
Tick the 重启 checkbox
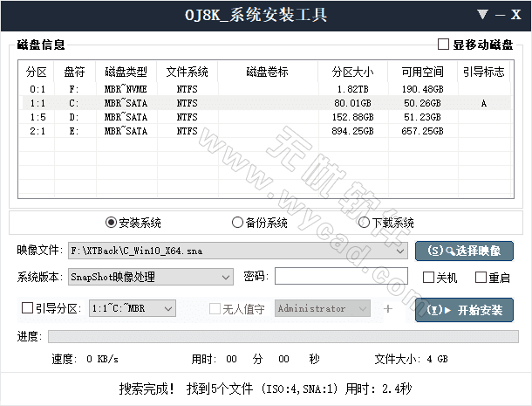point(481,278)
